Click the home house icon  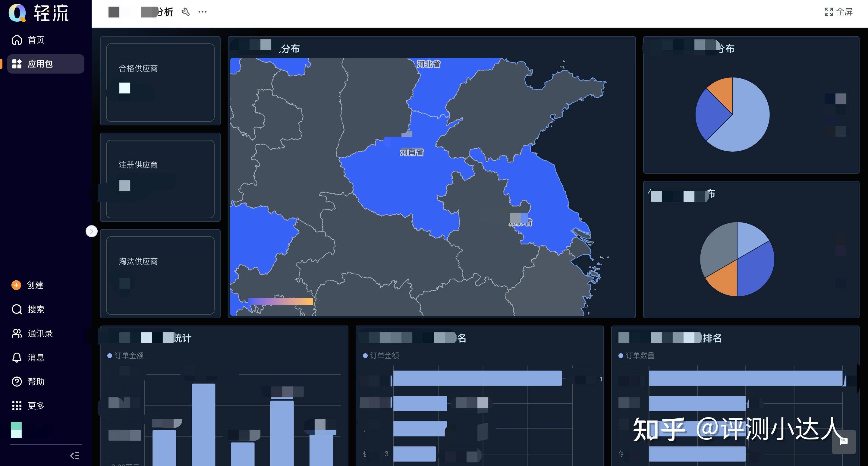click(x=17, y=40)
